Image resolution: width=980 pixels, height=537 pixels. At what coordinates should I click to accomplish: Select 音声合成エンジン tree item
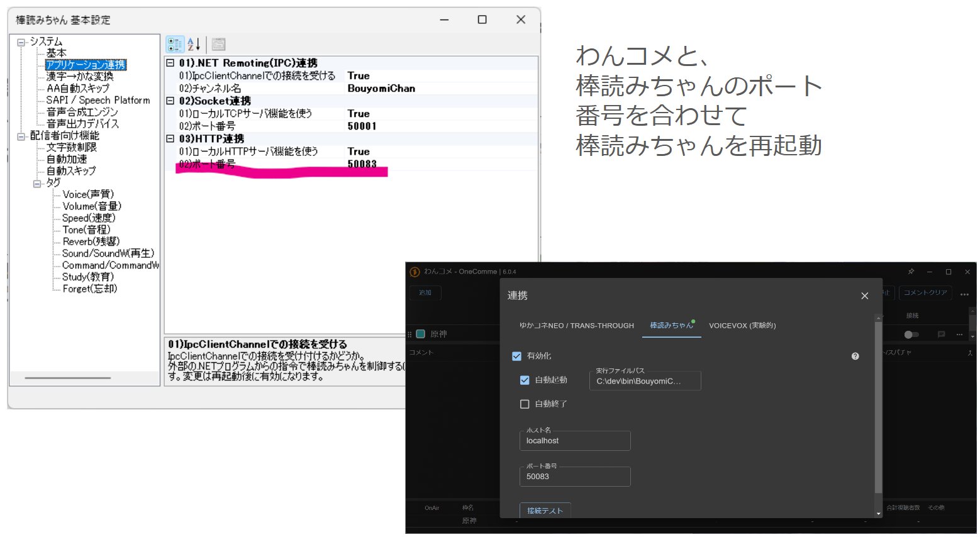tap(82, 112)
